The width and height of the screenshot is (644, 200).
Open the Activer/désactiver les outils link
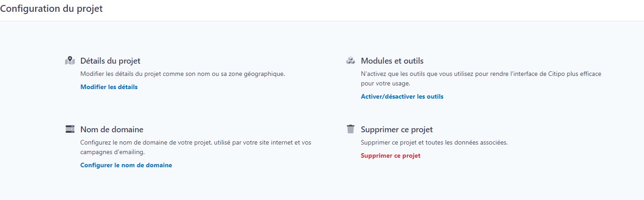402,96
